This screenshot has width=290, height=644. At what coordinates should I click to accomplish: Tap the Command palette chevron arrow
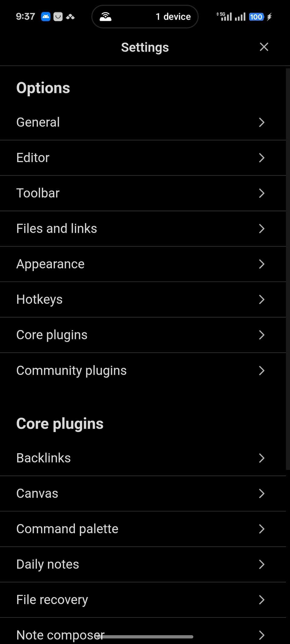(262, 529)
